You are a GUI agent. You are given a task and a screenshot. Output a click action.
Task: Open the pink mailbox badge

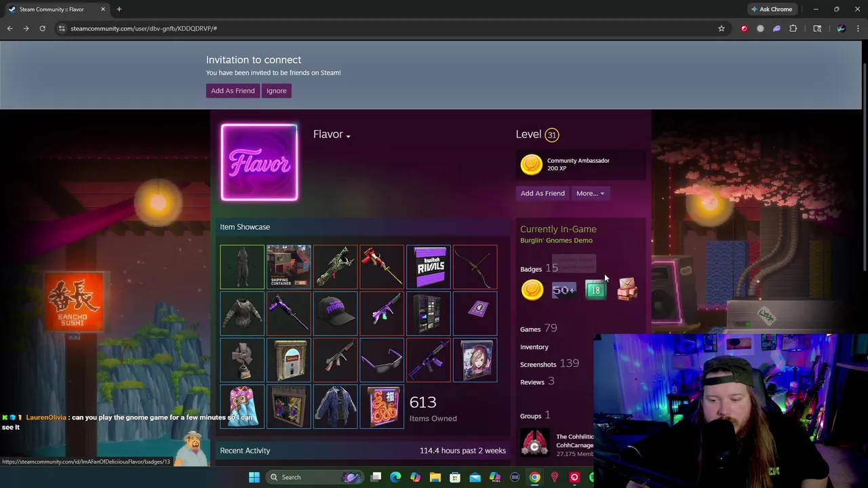coord(627,290)
